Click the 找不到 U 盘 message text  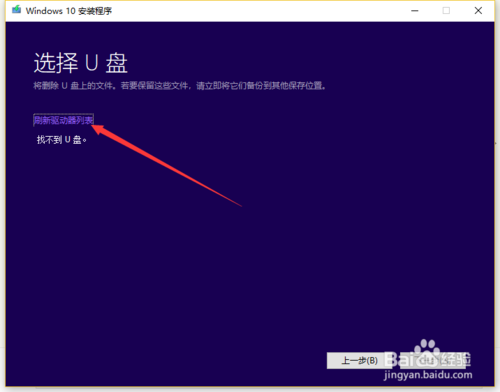coord(62,140)
